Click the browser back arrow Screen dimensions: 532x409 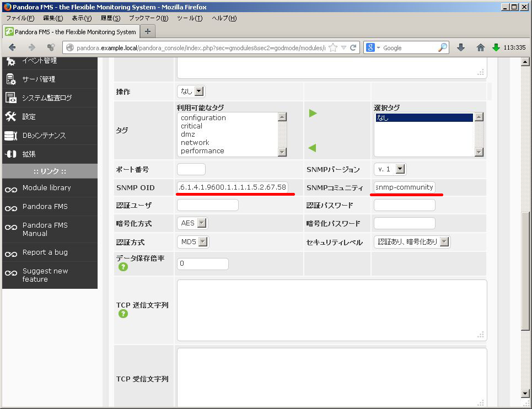click(12, 47)
